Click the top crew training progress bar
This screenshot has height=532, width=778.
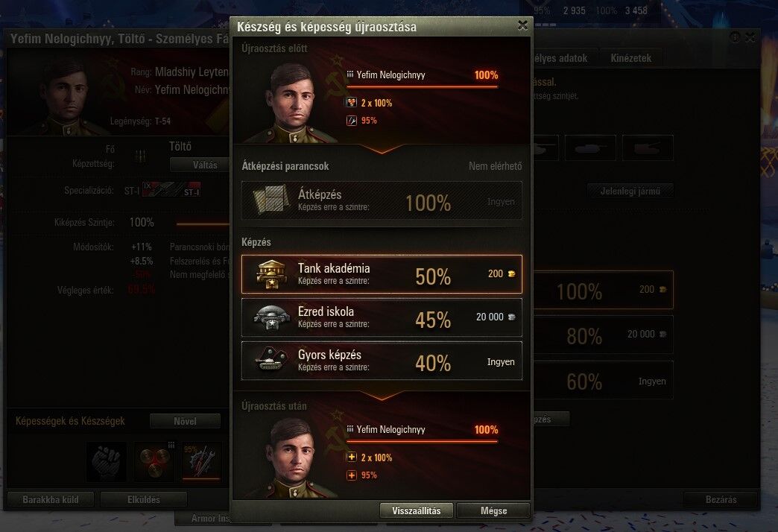[422, 86]
